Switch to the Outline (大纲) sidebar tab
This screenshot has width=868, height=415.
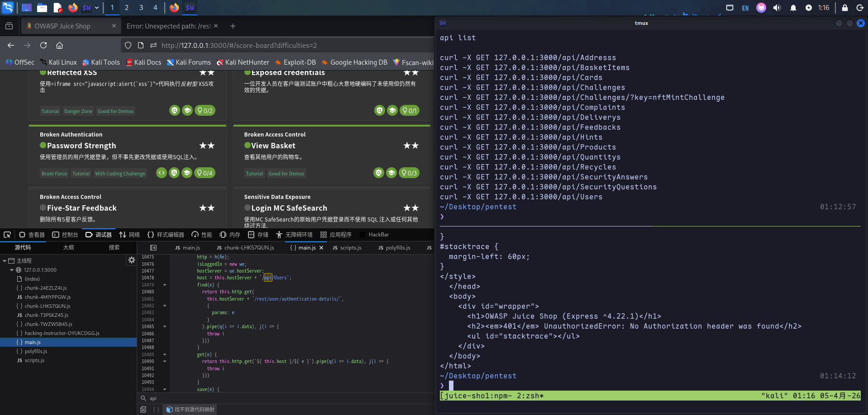click(x=68, y=247)
